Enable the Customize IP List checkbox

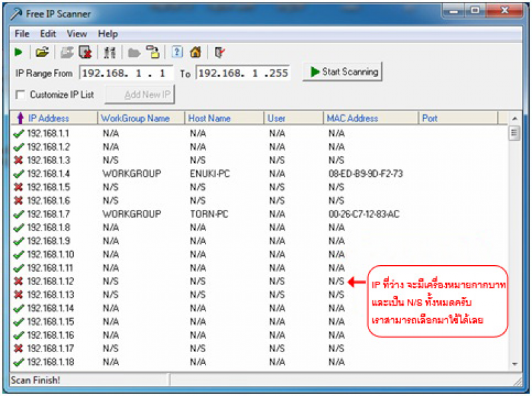pos(21,94)
